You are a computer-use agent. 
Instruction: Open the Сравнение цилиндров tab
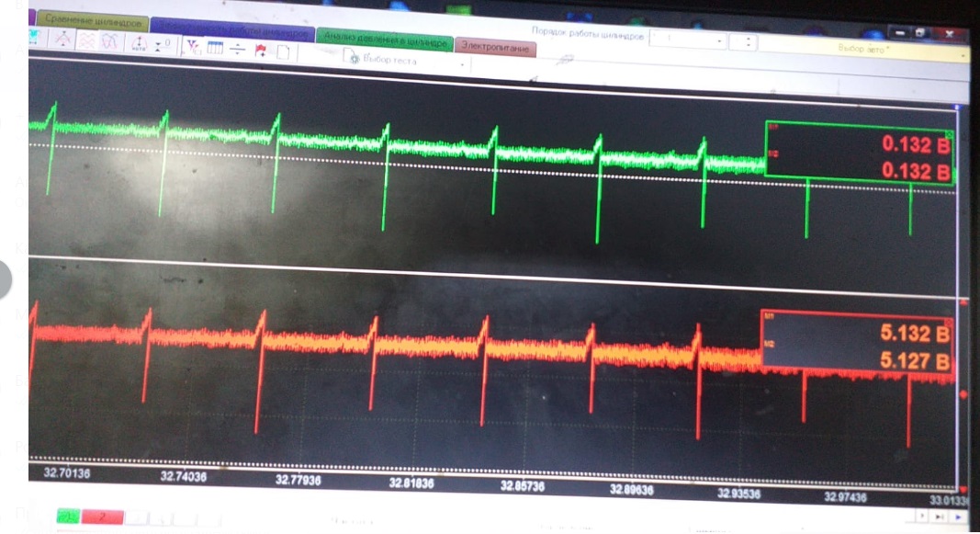coord(93,20)
